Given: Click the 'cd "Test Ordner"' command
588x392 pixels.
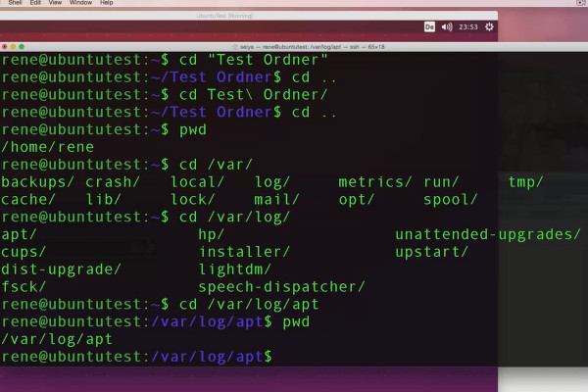Looking at the screenshot, I should [254, 60].
